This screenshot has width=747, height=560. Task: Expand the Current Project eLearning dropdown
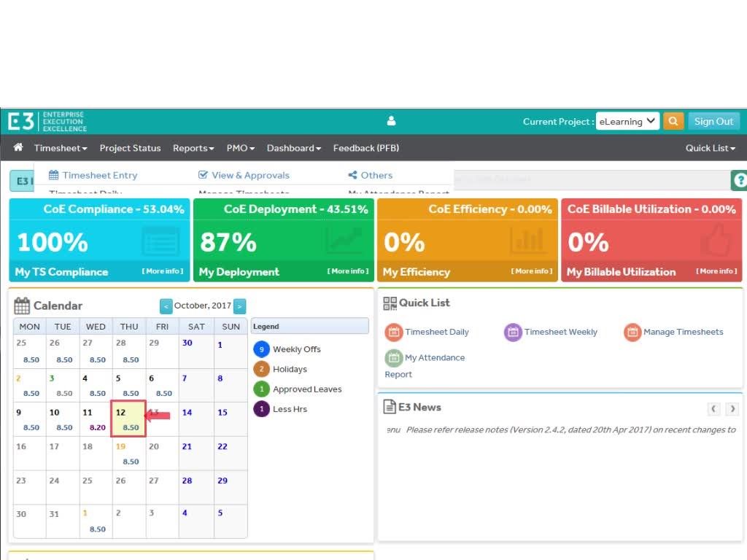(627, 122)
